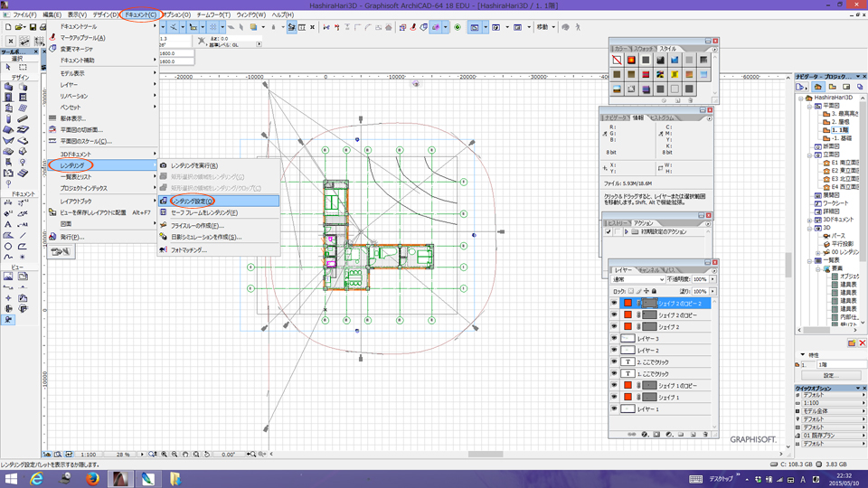This screenshot has width=868, height=488.
Task: Open the blend mode dropdown 通常
Action: pyautogui.click(x=638, y=279)
